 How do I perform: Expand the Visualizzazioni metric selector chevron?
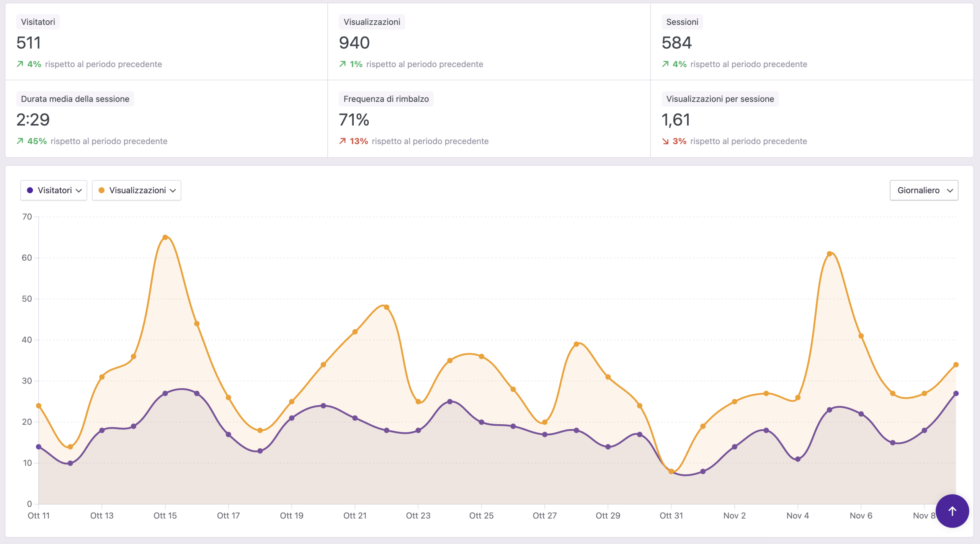point(173,190)
